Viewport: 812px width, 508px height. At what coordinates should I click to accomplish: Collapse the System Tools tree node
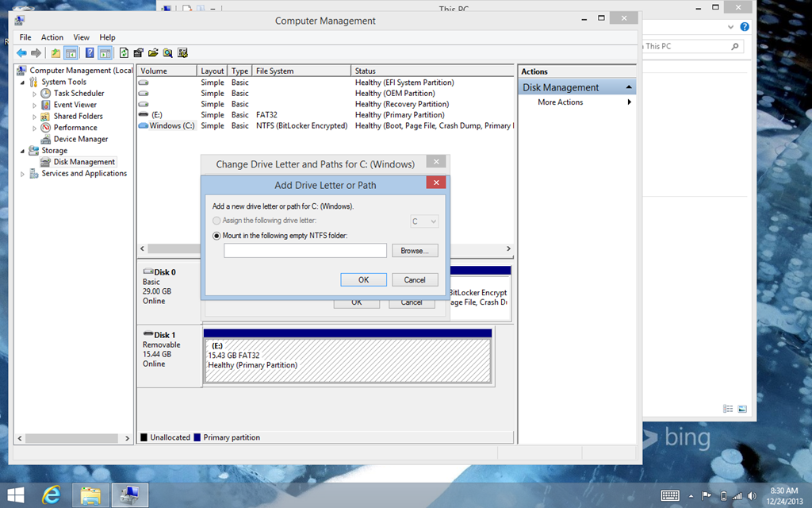[23, 82]
